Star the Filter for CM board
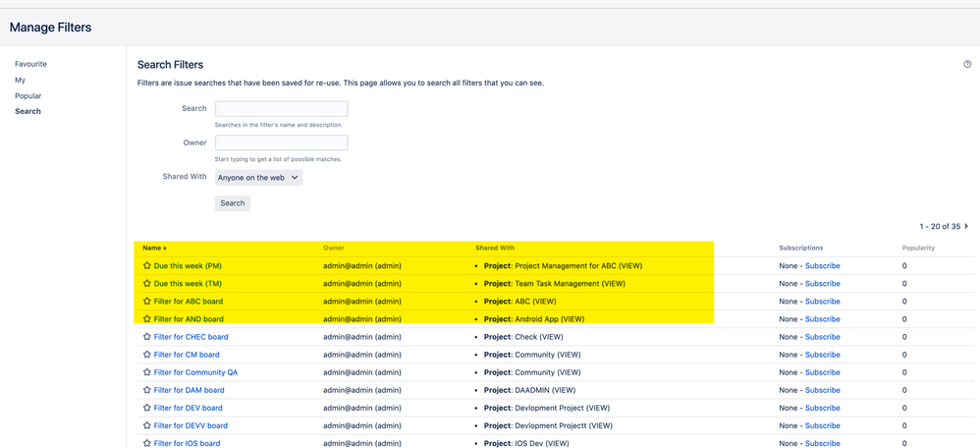 click(147, 354)
